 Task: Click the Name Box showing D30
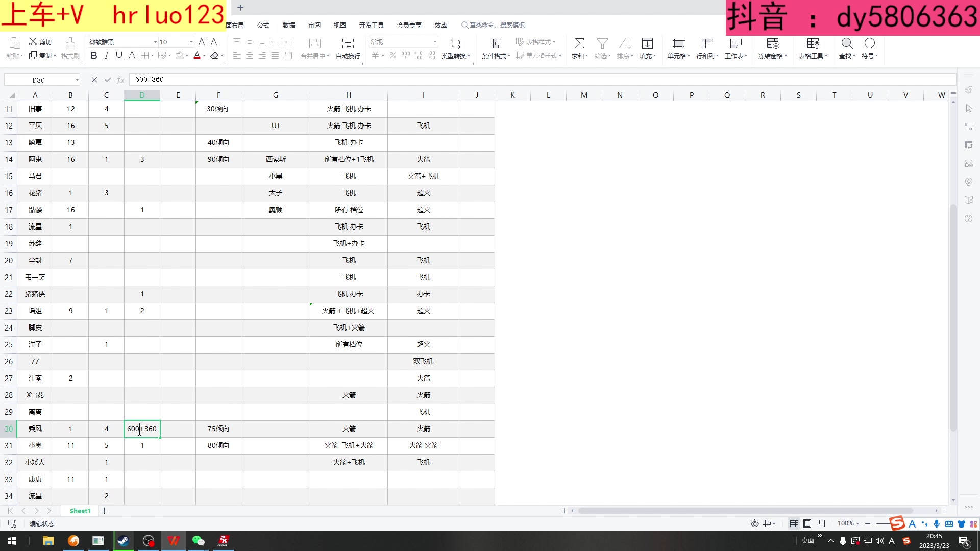tap(42, 80)
